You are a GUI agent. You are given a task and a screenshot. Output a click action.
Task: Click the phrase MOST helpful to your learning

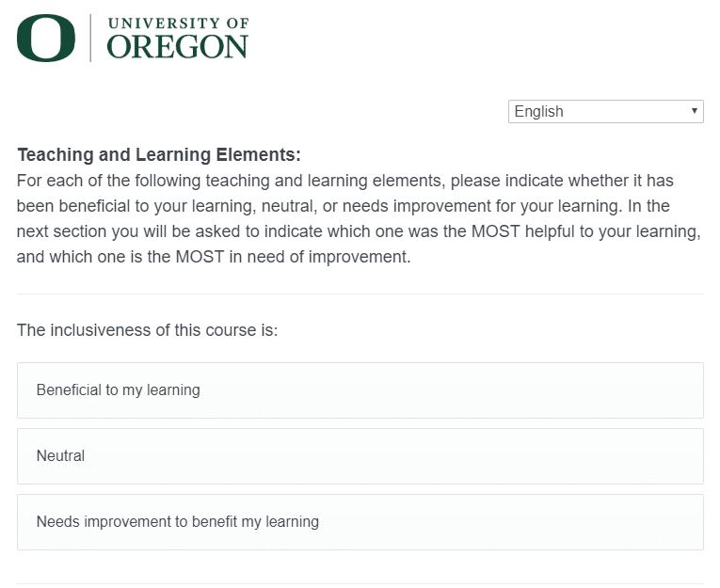585,231
